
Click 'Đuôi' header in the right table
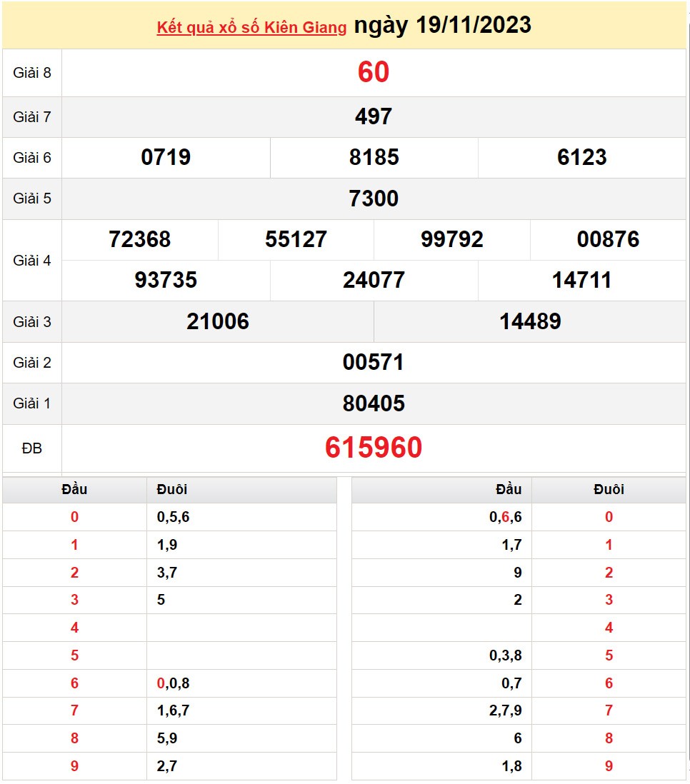coord(609,489)
